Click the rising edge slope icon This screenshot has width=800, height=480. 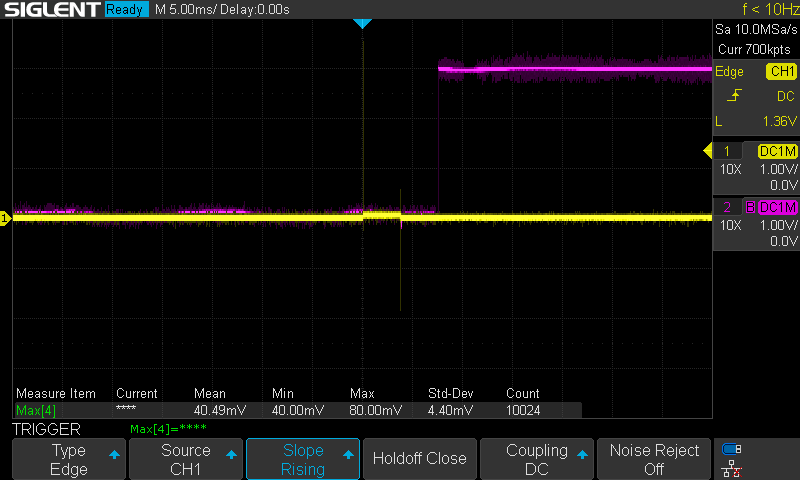tap(734, 95)
